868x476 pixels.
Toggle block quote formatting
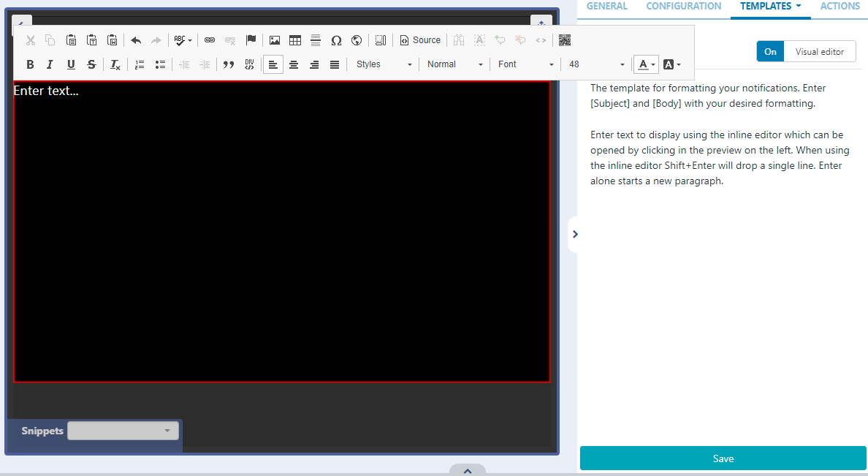228,64
